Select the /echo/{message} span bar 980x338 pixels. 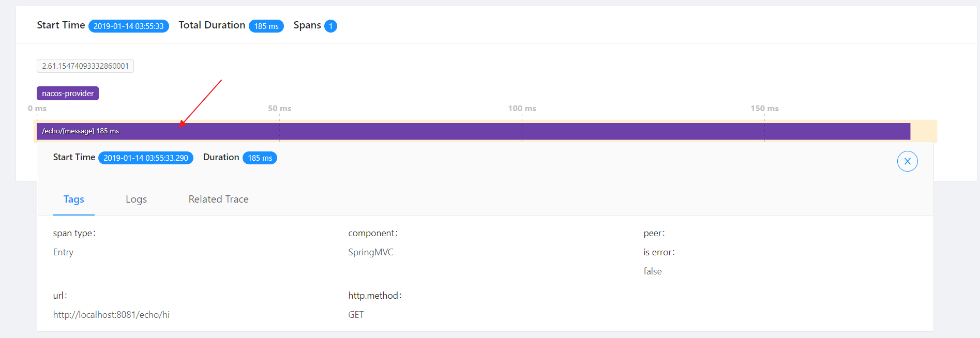473,131
